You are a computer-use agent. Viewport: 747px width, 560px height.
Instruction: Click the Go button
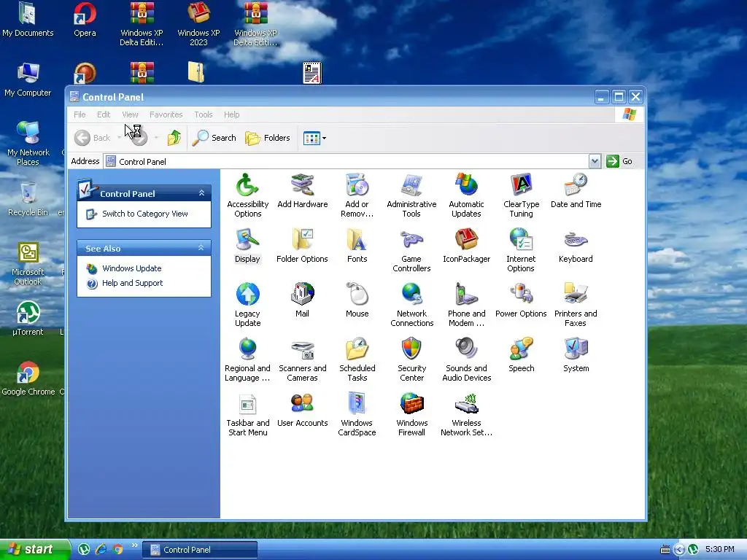click(x=619, y=161)
